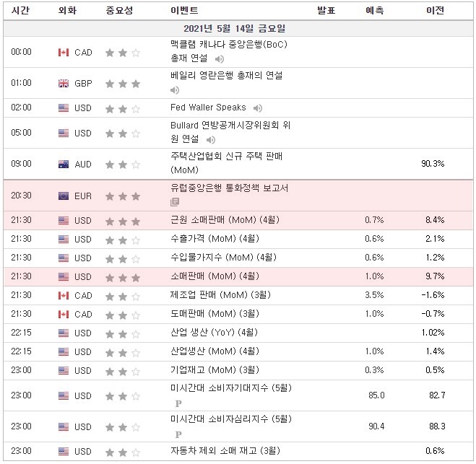Click the EUR flag icon at 20:30
Viewport: 476px width, 464px height.
coord(64,196)
